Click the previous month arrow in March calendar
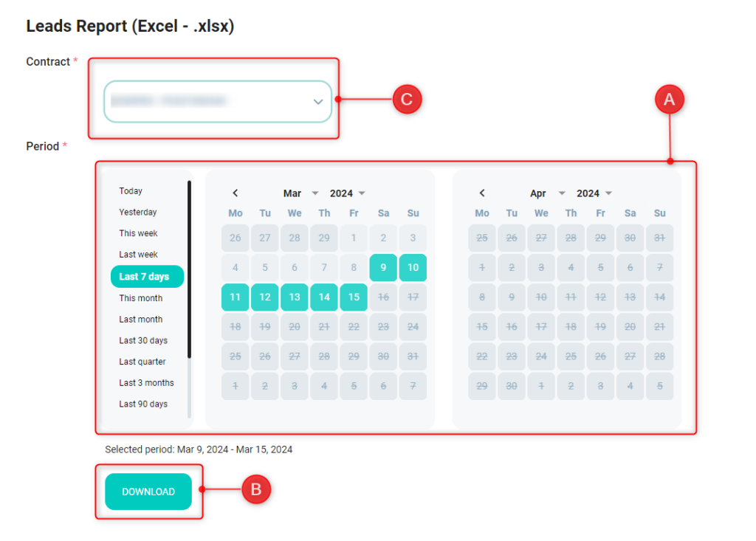This screenshot has width=756, height=541. (236, 193)
